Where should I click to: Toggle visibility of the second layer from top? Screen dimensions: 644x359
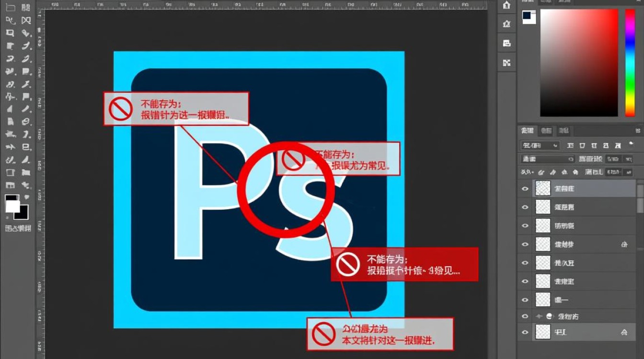coord(525,207)
